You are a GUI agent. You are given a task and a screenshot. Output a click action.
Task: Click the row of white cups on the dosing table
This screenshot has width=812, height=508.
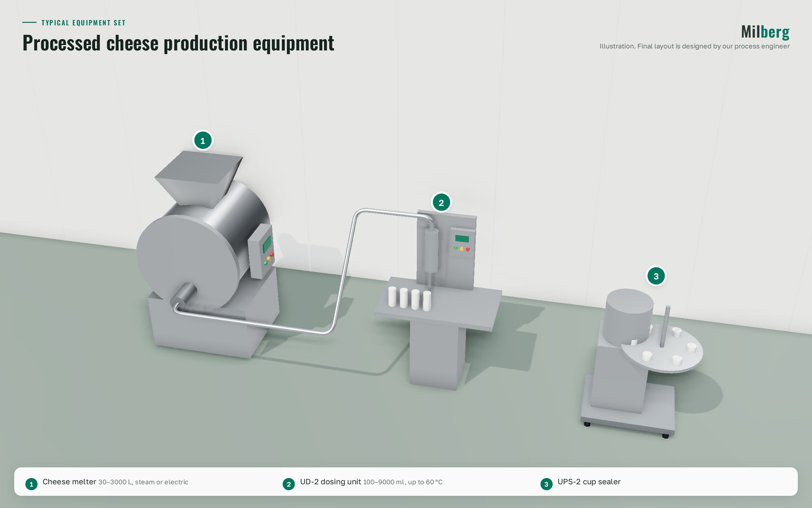410,299
